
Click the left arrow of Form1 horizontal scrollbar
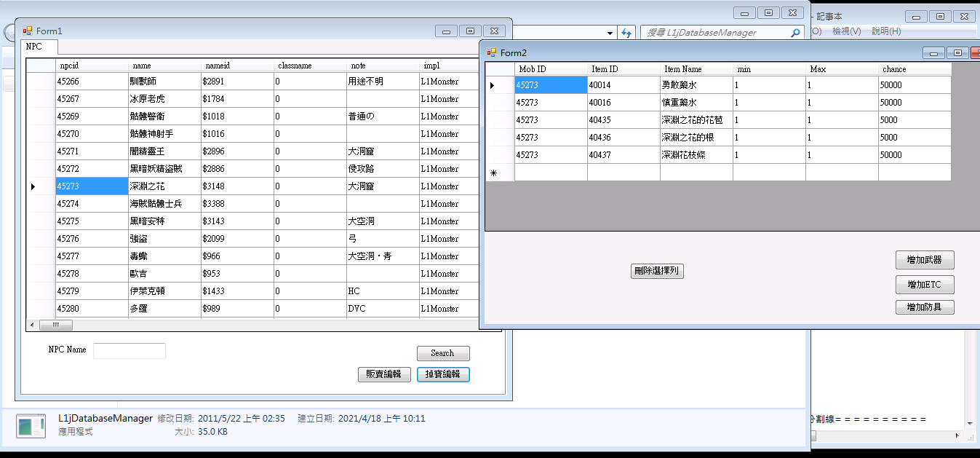pyautogui.click(x=32, y=325)
